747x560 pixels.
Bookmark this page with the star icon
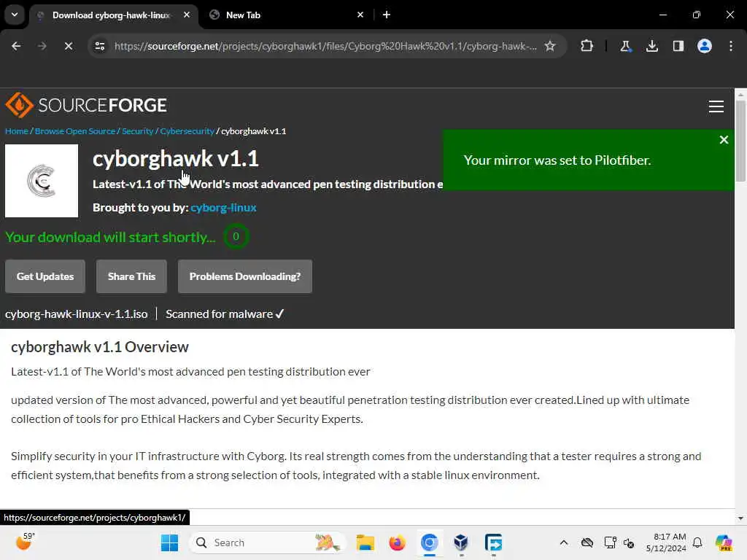click(x=550, y=46)
